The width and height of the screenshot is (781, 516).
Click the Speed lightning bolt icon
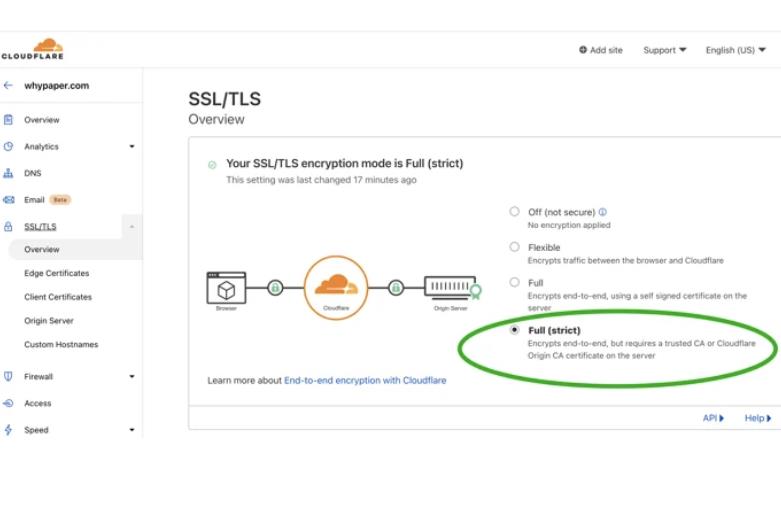pos(9,430)
